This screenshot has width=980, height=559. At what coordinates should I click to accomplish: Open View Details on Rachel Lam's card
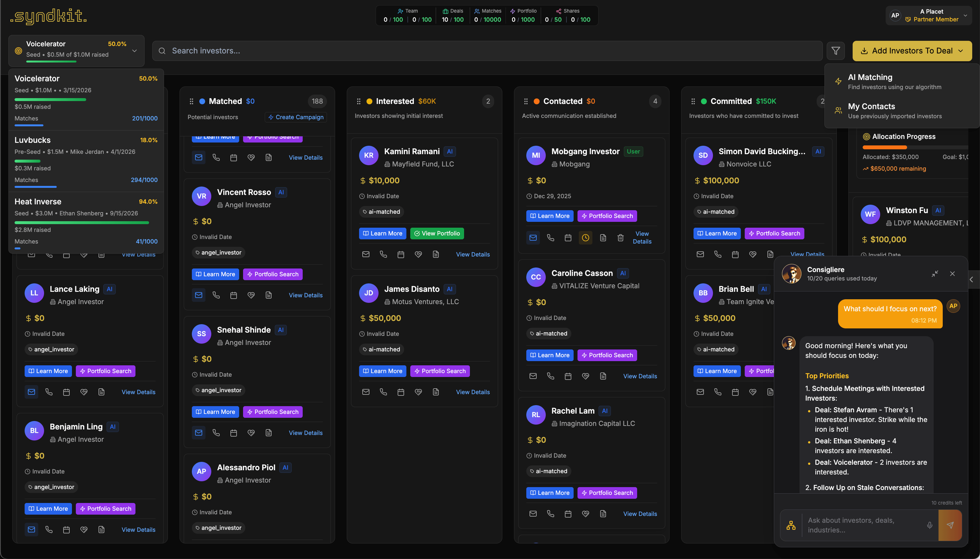[640, 514]
